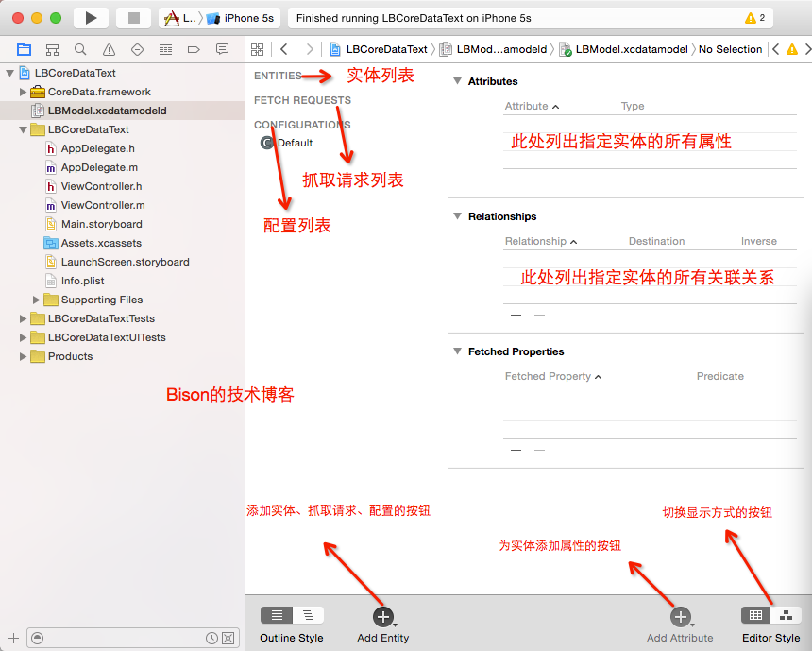The image size is (812, 651).
Task: Select table Editor Style
Action: 756,615
